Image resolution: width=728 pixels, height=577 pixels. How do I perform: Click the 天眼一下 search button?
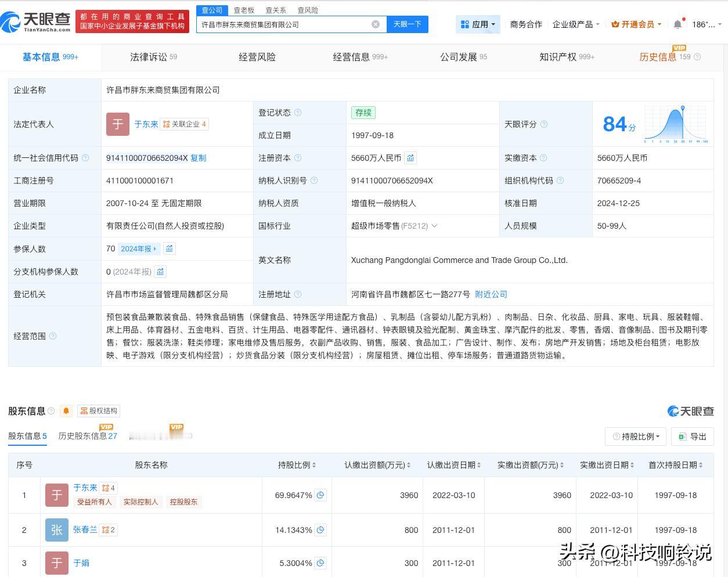[x=408, y=24]
